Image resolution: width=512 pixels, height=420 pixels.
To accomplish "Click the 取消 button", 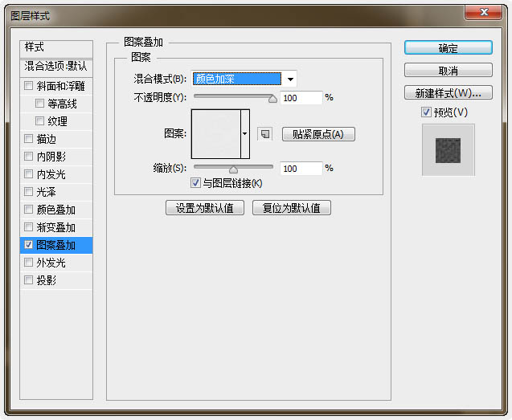I will [448, 70].
